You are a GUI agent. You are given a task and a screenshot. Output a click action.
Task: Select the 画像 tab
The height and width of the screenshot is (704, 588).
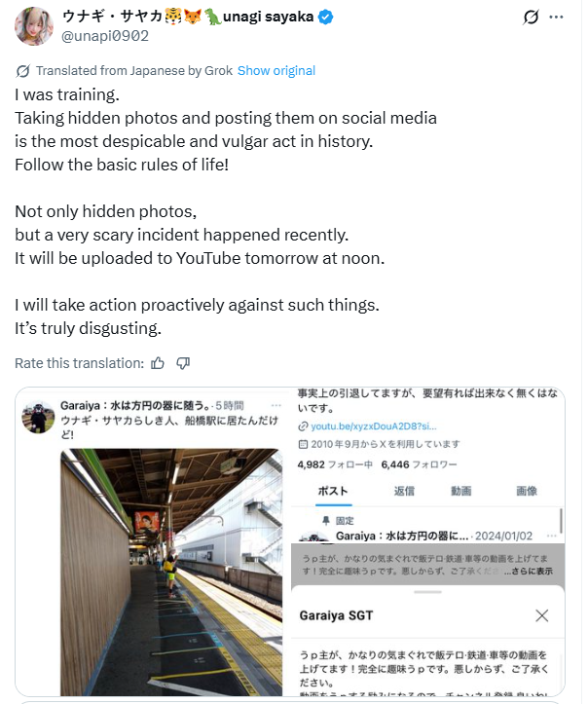526,491
